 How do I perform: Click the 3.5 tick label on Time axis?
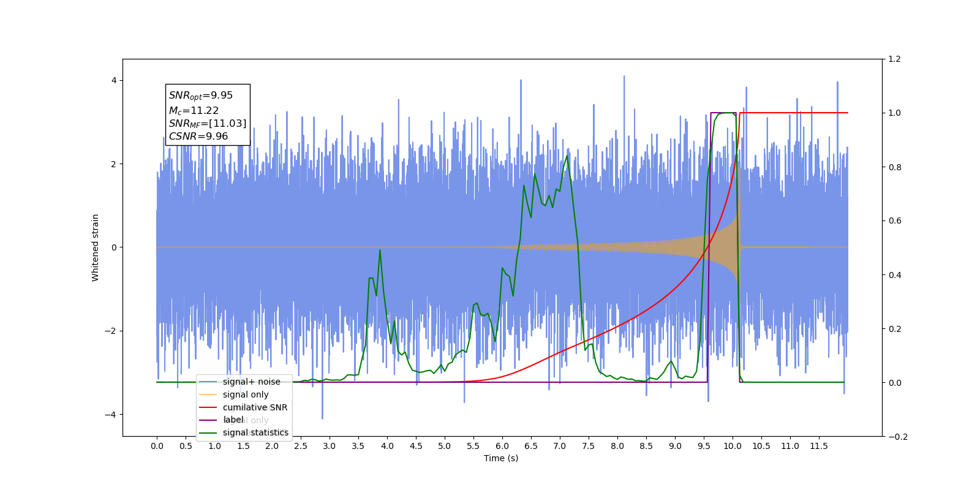(358, 446)
